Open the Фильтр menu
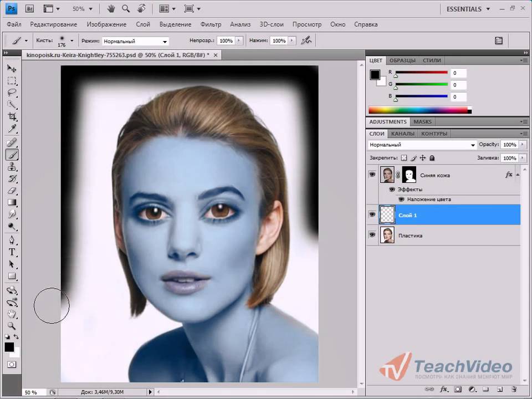Viewport: 532px width, 399px height. pyautogui.click(x=211, y=24)
